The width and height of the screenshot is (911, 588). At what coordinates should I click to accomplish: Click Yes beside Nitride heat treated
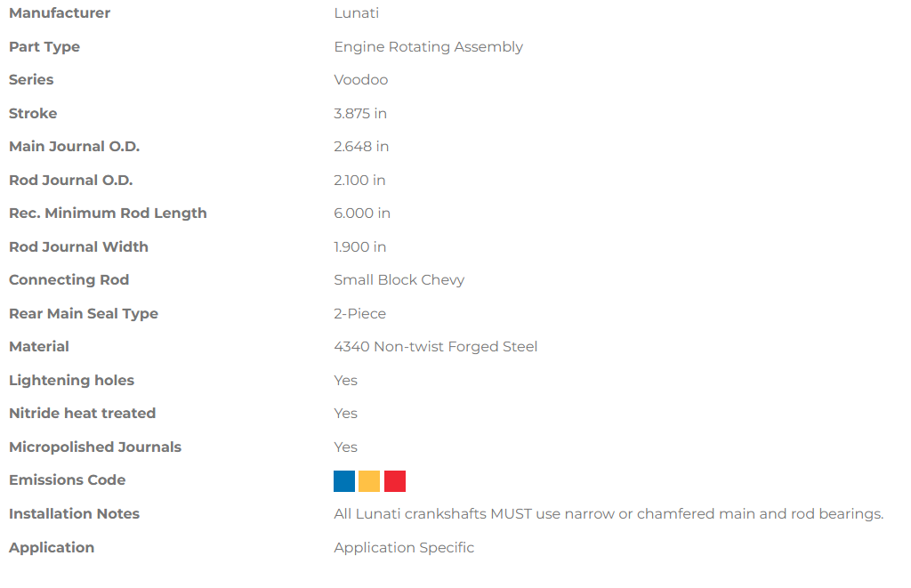click(346, 413)
